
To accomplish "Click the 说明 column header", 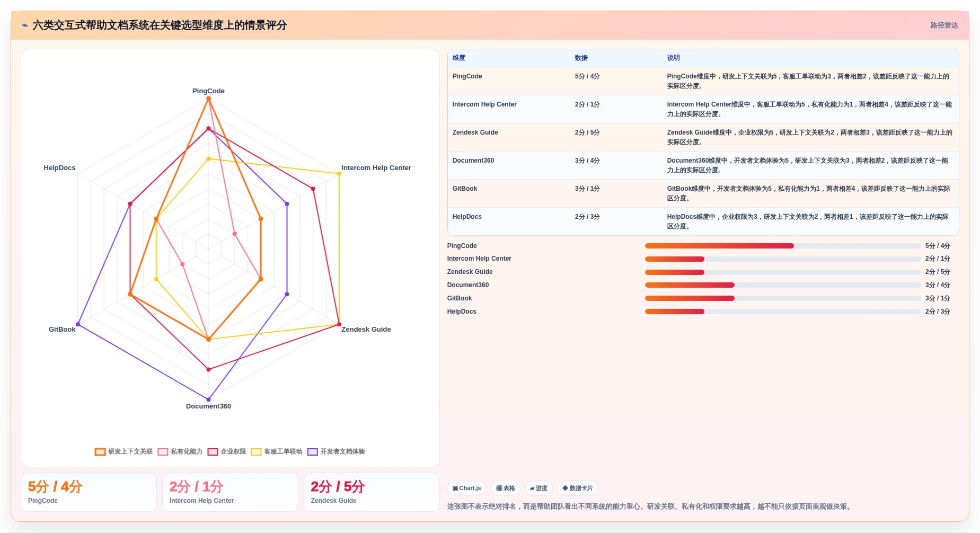I will pyautogui.click(x=673, y=58).
